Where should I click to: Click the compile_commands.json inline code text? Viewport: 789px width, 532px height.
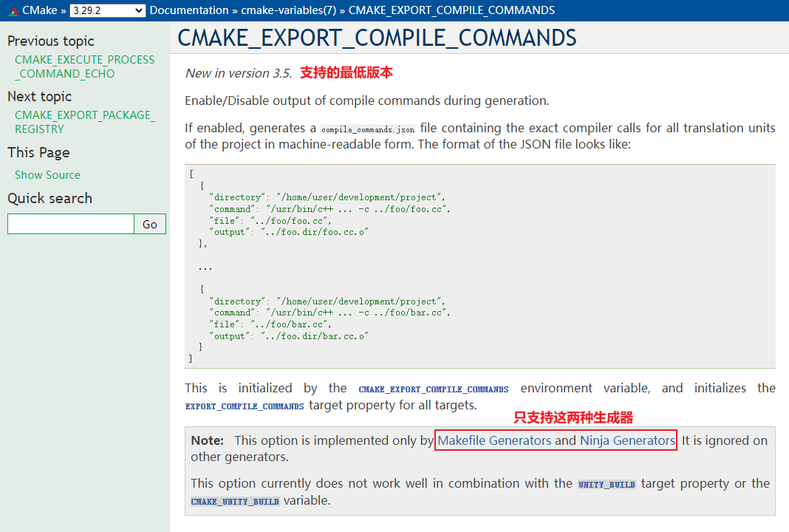[368, 129]
